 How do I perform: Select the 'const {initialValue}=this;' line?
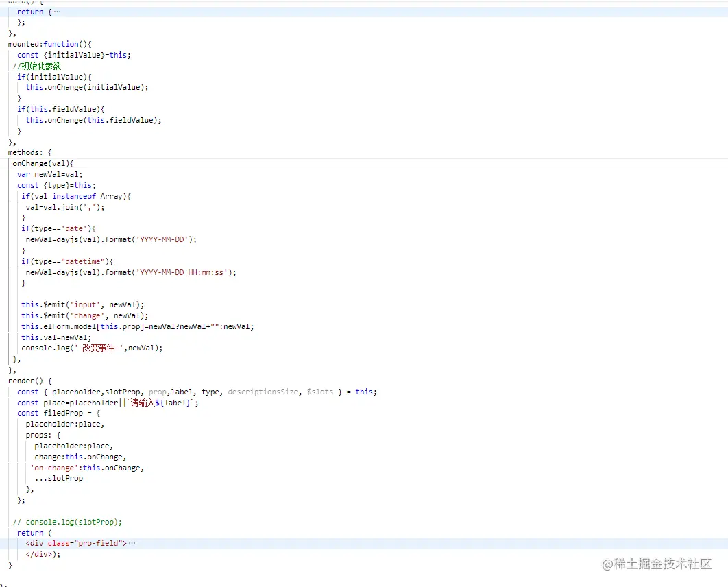click(74, 55)
